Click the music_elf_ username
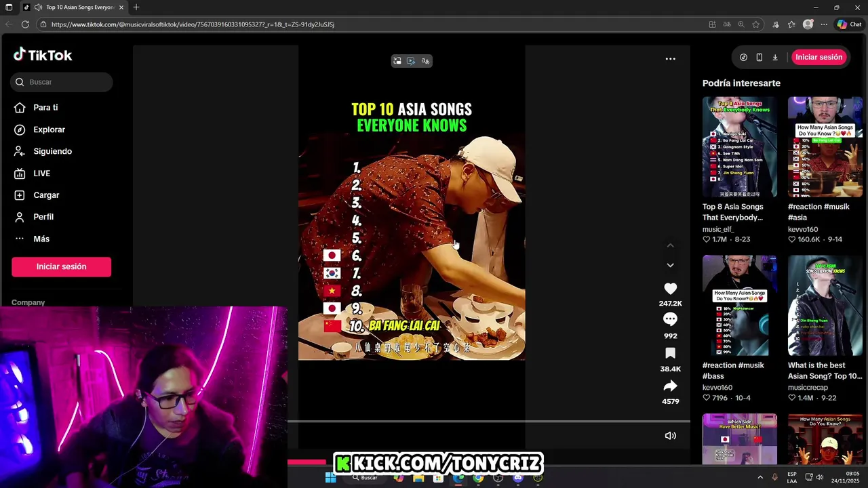This screenshot has height=488, width=868. click(x=718, y=229)
